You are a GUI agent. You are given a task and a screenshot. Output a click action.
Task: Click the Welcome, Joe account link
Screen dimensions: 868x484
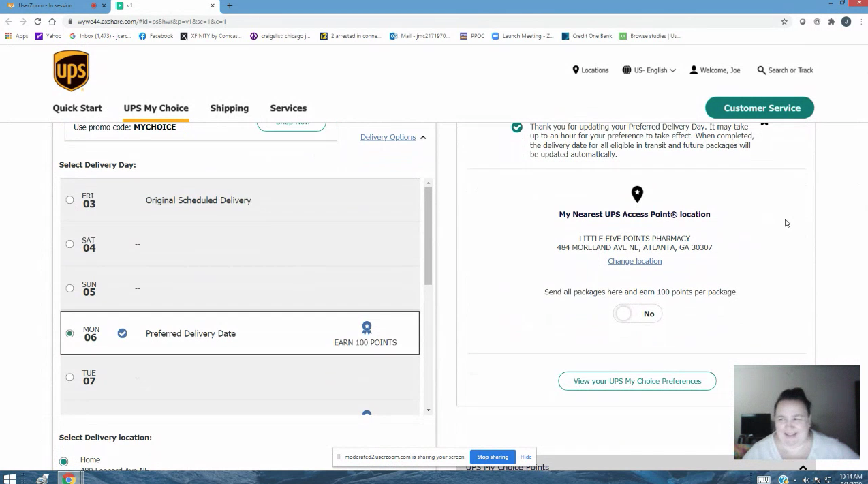[x=715, y=70]
